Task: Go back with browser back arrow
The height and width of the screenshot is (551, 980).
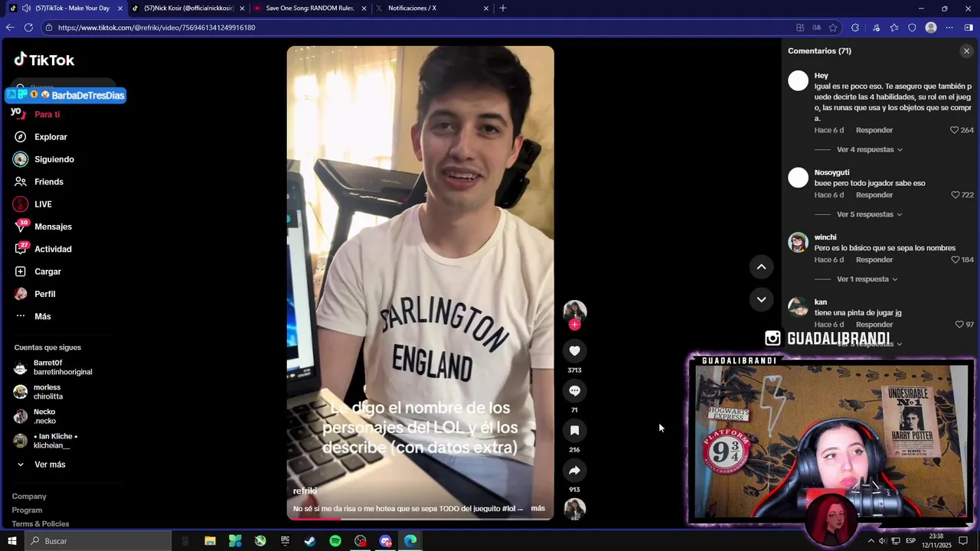Action: pos(10,28)
